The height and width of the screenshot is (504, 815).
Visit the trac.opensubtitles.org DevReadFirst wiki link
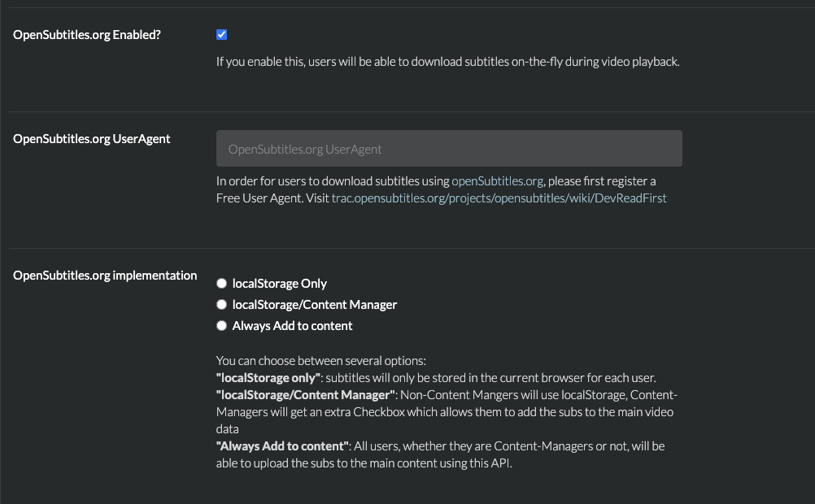coord(499,198)
